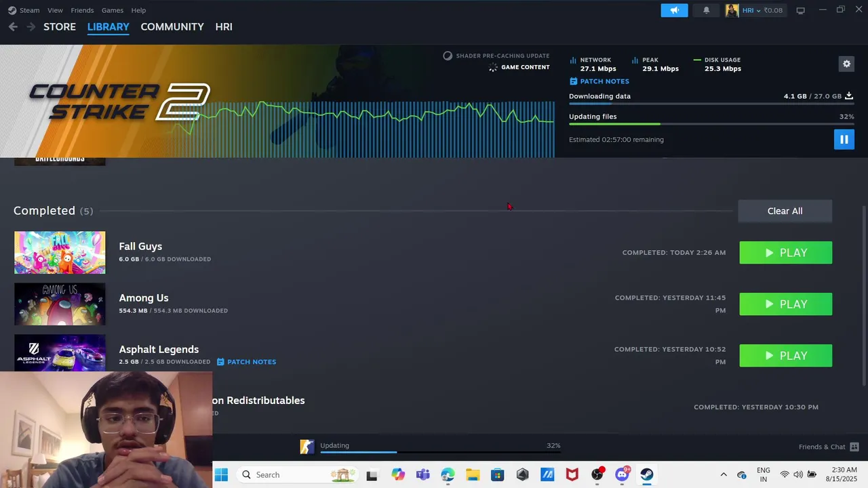Click the Among Us thumbnail
The width and height of the screenshot is (868, 488).
tap(60, 304)
